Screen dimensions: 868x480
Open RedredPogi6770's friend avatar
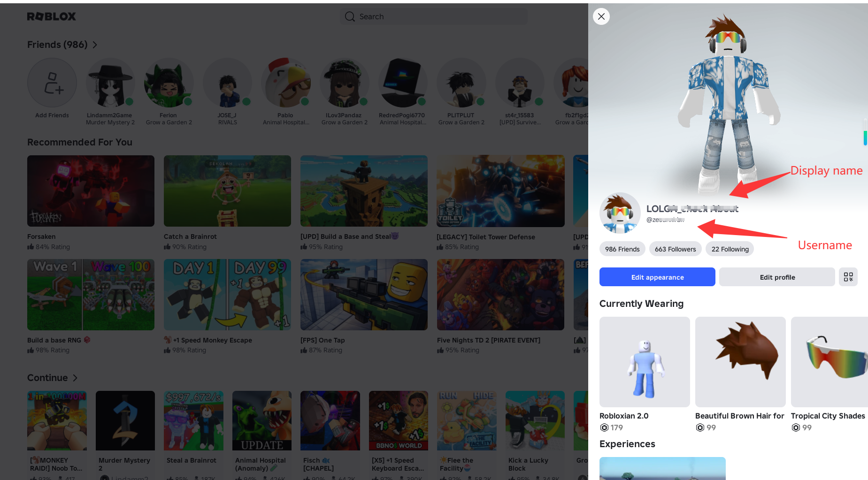tap(403, 83)
